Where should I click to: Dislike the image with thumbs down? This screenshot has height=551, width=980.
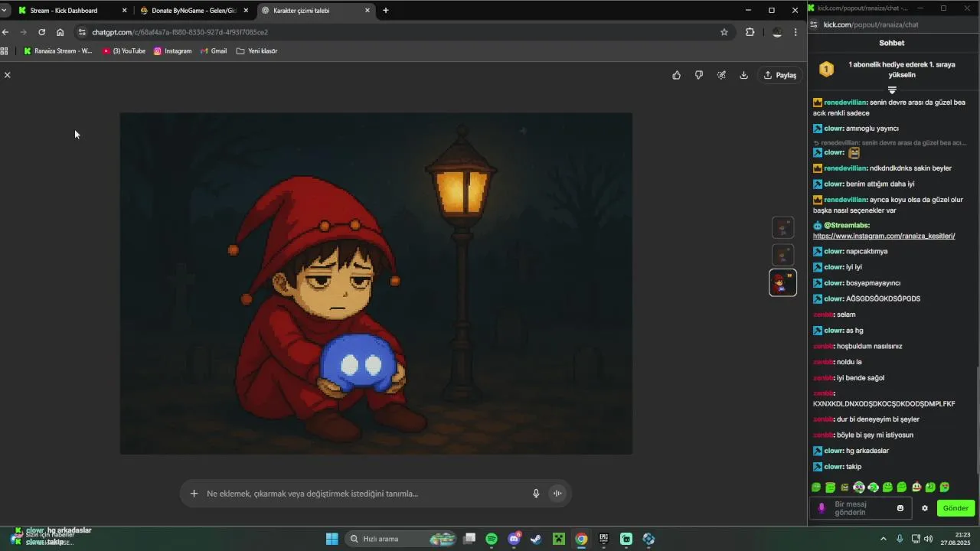point(698,75)
